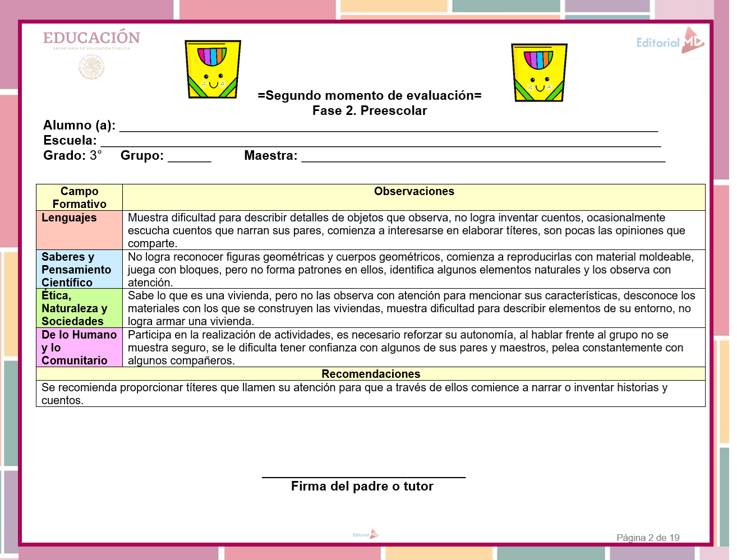
Task: Click the Mexican coat of arms seal
Action: 91,68
